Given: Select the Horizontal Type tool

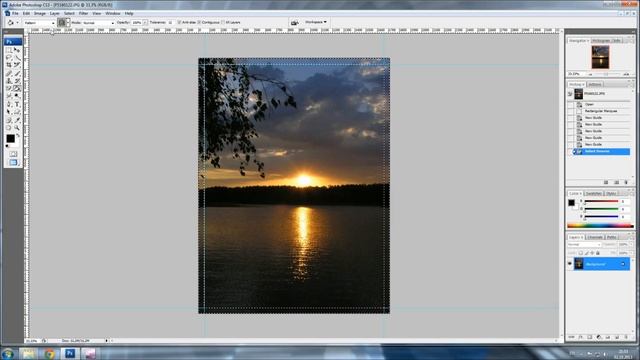Looking at the screenshot, I should pos(17,104).
